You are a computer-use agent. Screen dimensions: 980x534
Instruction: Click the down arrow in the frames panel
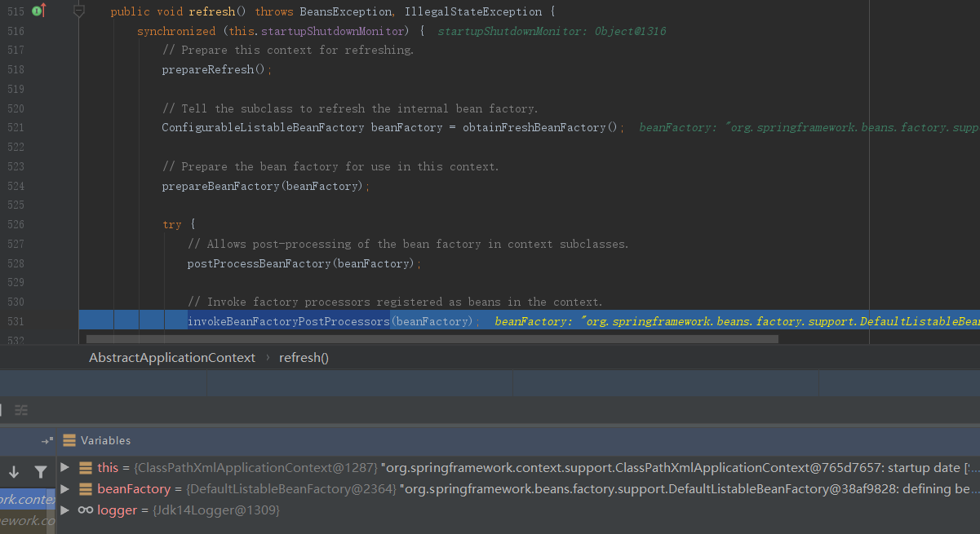14,471
